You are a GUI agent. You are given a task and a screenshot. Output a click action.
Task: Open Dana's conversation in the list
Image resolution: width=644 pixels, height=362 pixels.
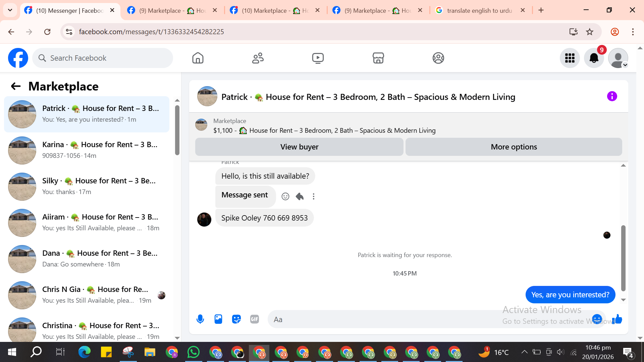pyautogui.click(x=87, y=259)
